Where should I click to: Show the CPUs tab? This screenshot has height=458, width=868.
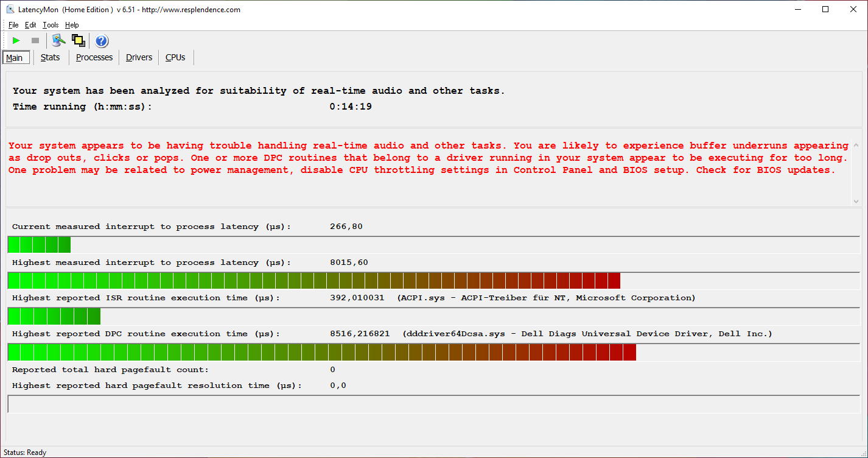pos(175,57)
